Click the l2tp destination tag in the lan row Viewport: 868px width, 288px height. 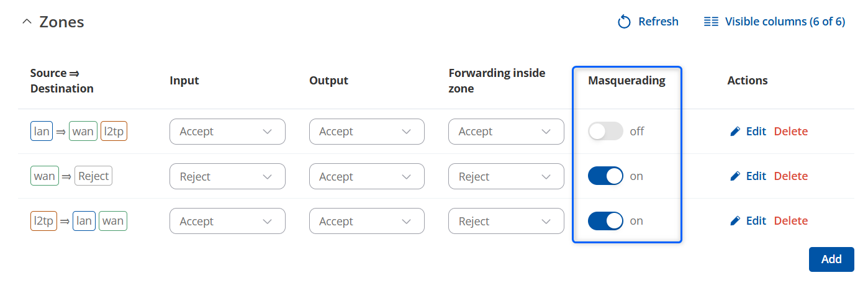(114, 132)
